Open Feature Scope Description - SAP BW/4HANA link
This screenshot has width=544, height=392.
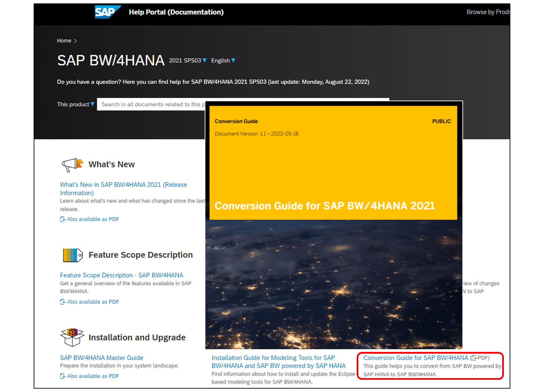(121, 275)
